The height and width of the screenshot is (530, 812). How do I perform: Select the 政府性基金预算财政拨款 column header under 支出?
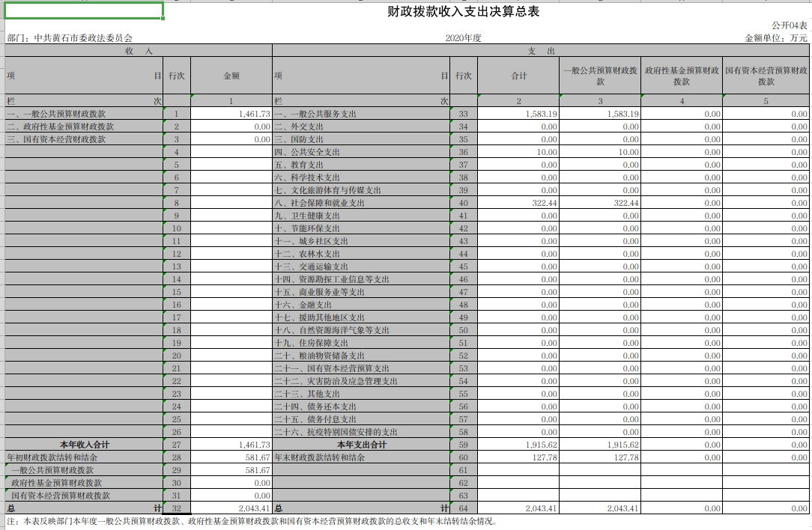point(682,76)
